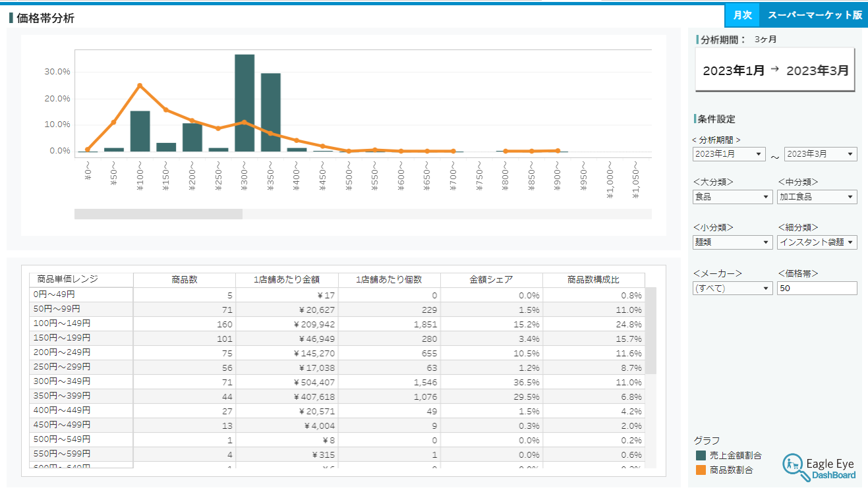
Task: Open the end period 2023年3月 dropdown
Action: (x=821, y=154)
